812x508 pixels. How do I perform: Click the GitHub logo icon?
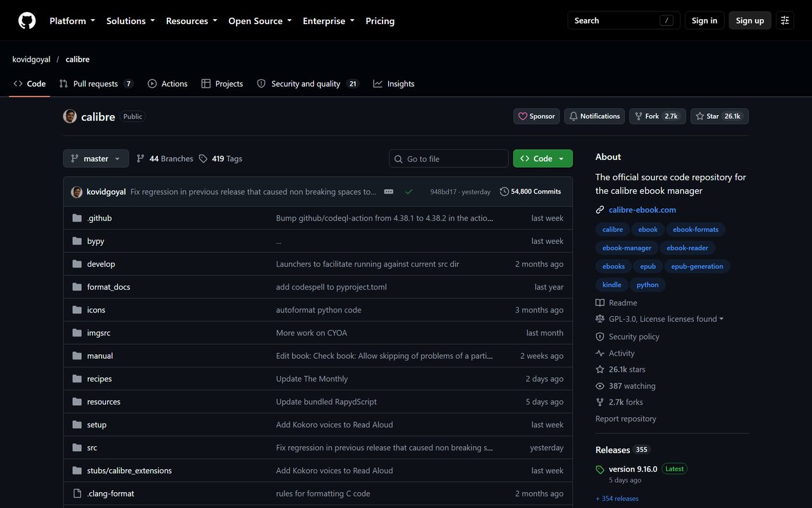27,20
